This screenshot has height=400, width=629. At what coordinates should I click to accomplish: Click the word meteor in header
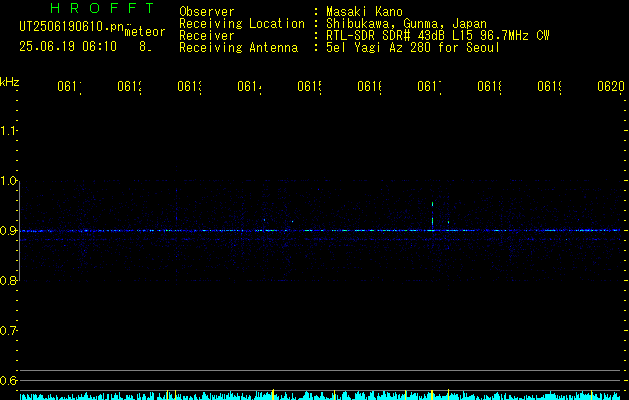click(x=145, y=32)
